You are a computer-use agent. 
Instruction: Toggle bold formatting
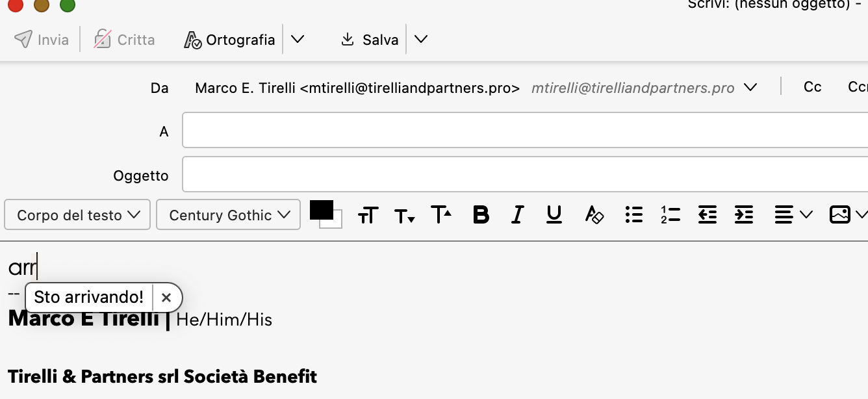click(x=481, y=214)
